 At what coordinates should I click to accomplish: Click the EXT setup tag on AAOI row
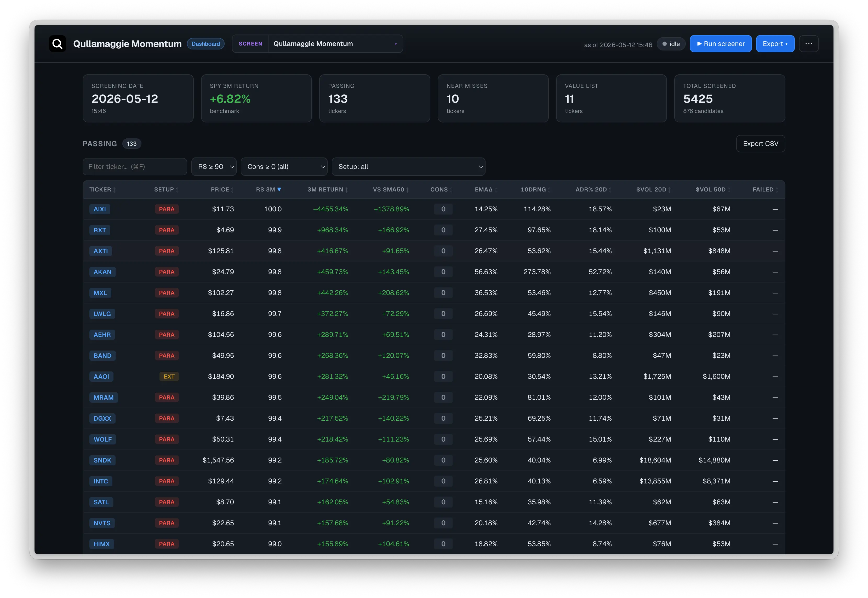point(169,376)
